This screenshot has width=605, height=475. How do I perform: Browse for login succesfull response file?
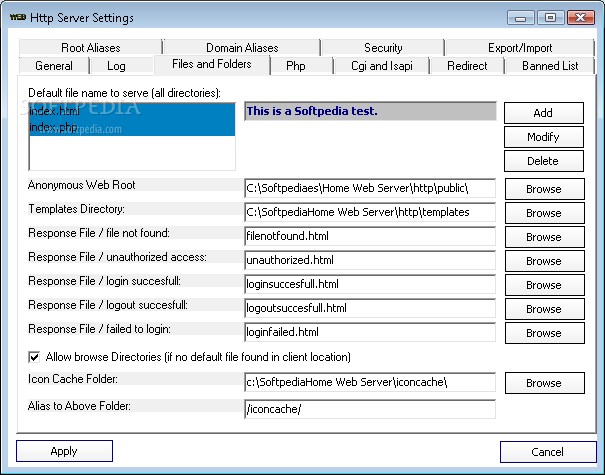(x=544, y=284)
